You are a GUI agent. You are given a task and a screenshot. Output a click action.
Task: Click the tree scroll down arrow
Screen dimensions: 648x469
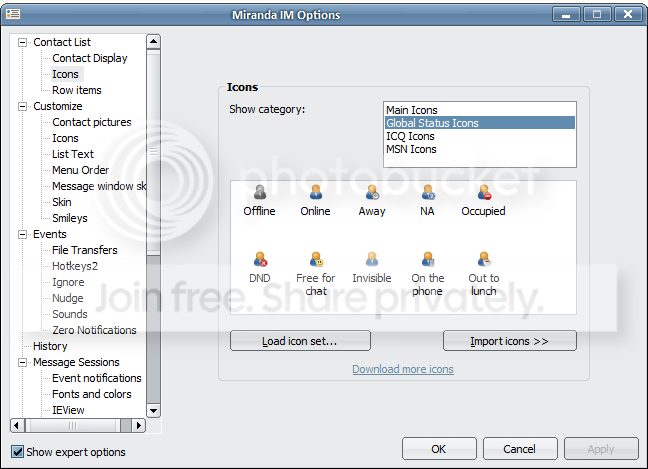click(153, 410)
